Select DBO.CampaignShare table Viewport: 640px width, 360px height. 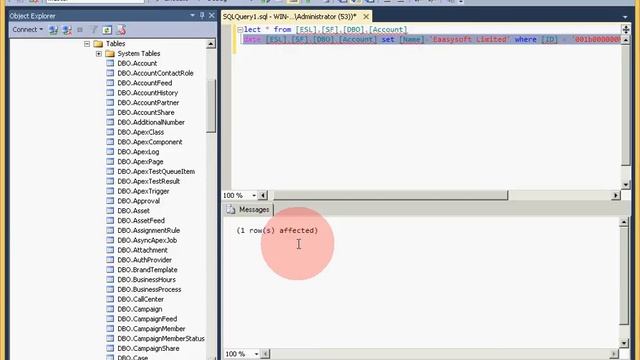point(148,348)
